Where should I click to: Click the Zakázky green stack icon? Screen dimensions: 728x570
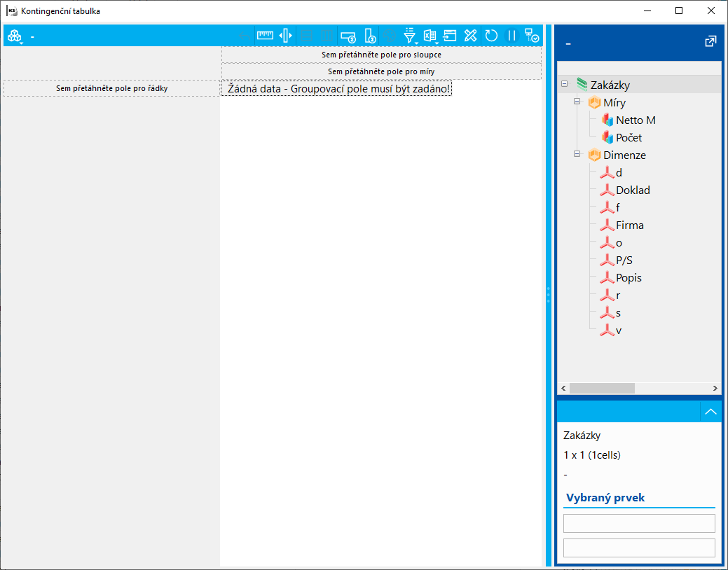582,85
